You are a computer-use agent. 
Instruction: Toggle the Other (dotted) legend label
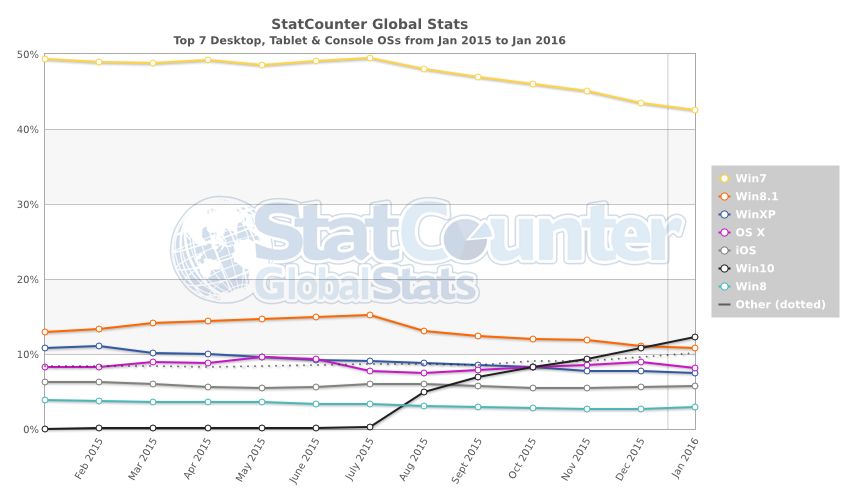point(780,304)
